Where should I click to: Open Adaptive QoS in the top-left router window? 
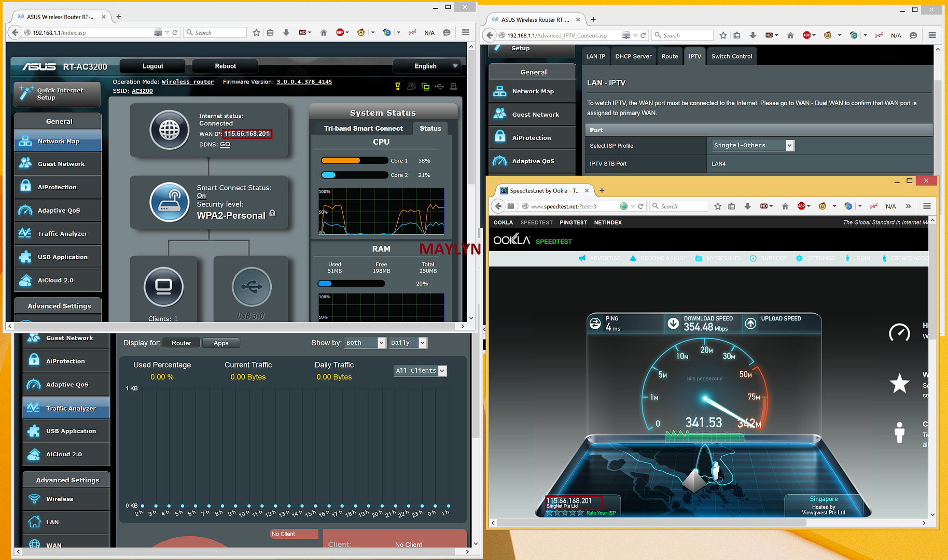tap(58, 211)
